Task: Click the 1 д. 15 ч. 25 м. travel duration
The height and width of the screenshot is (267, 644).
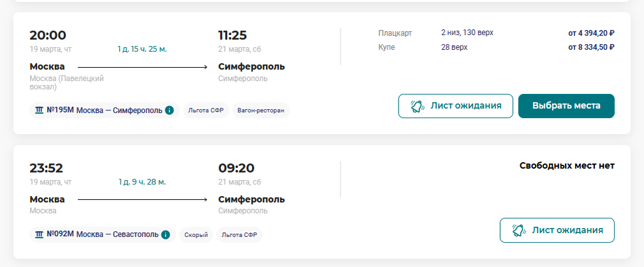Action: [142, 49]
